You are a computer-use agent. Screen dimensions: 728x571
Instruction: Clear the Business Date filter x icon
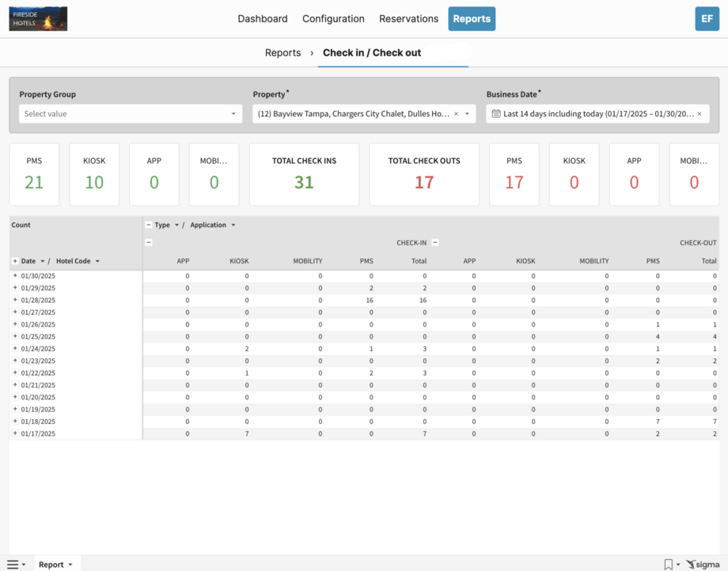point(700,114)
